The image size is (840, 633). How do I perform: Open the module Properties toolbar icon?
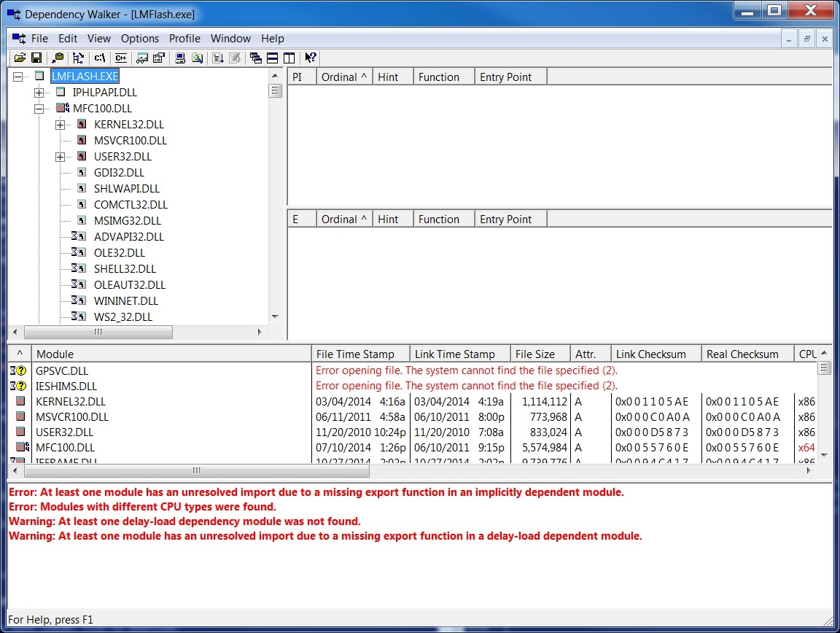(159, 58)
